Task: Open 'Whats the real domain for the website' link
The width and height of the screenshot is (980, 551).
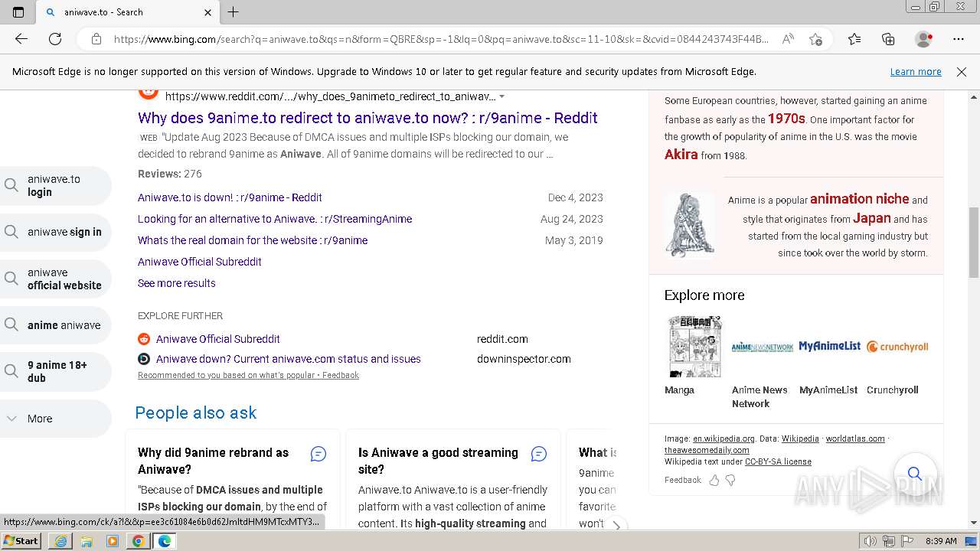Action: 253,240
